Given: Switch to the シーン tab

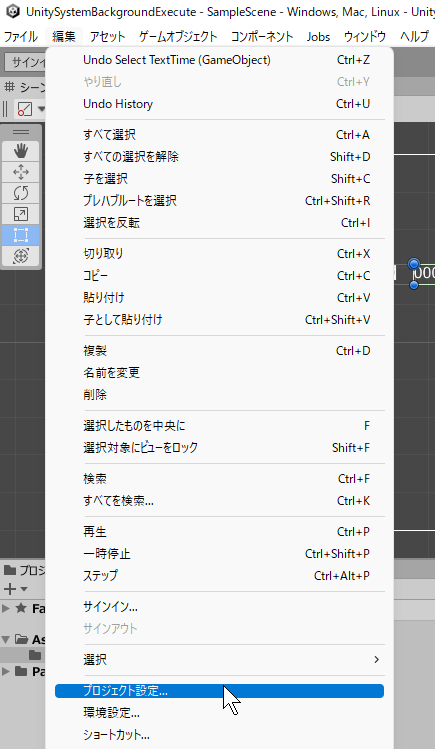Looking at the screenshot, I should (25, 87).
